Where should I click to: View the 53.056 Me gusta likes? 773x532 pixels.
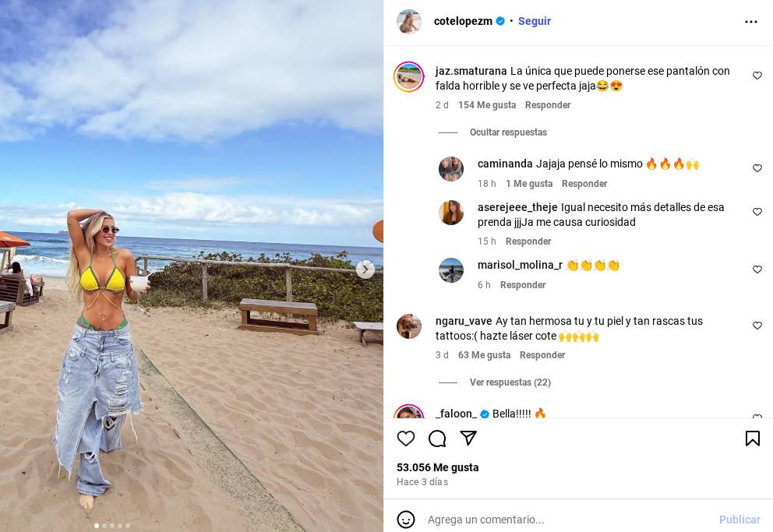coord(438,467)
